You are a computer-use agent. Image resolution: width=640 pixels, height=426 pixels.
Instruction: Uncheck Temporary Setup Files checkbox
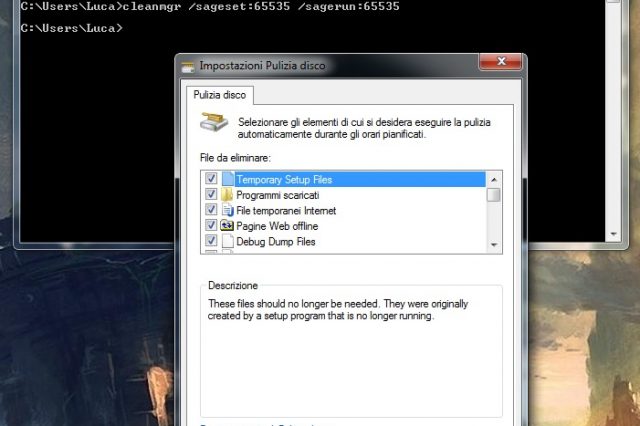tap(211, 179)
